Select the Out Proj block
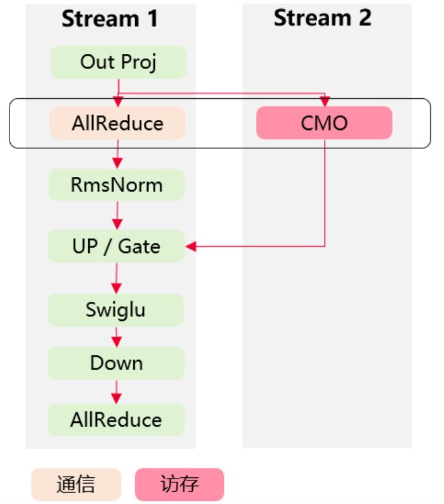The image size is (444, 504). pos(118,62)
